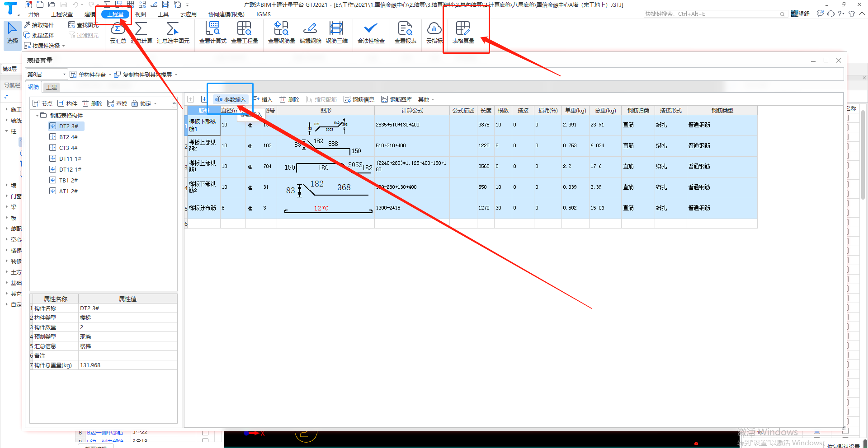Switch to the 视图 ribbon tab

(141, 14)
